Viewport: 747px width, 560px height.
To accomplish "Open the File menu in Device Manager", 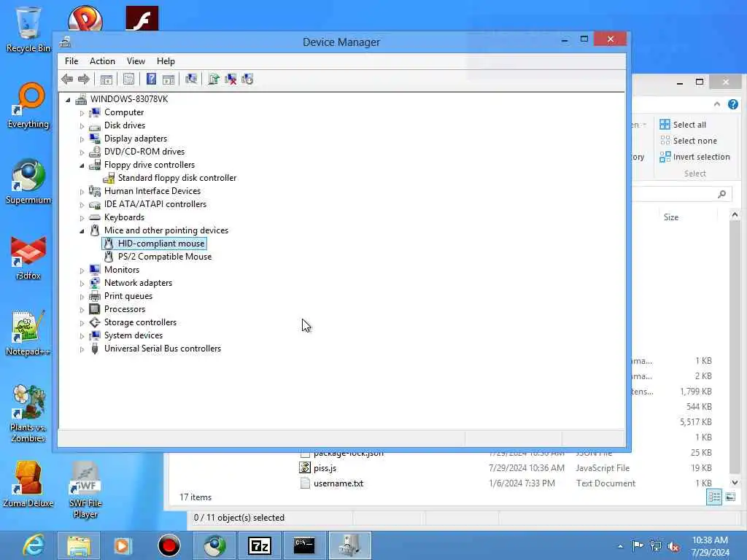I will pyautogui.click(x=71, y=61).
